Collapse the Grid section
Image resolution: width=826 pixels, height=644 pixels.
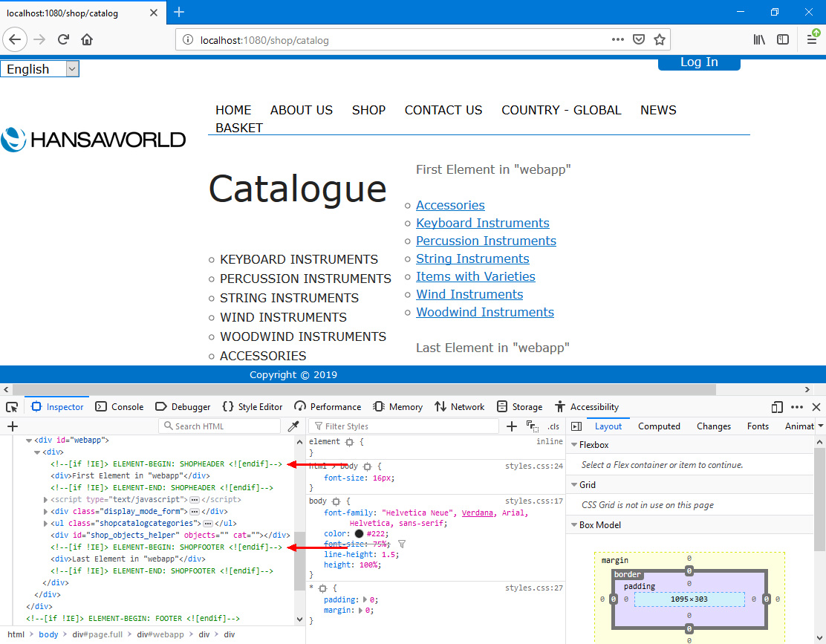coord(574,485)
